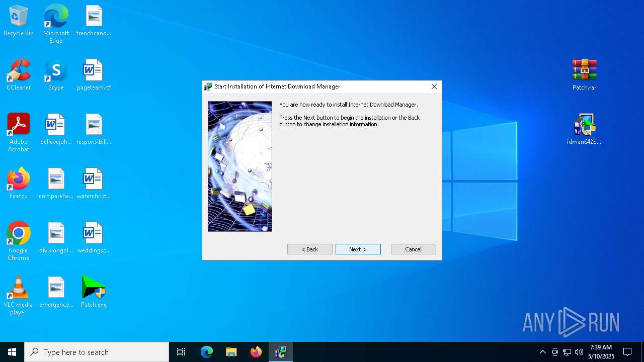Launch Firefox from the desktop

tap(19, 184)
